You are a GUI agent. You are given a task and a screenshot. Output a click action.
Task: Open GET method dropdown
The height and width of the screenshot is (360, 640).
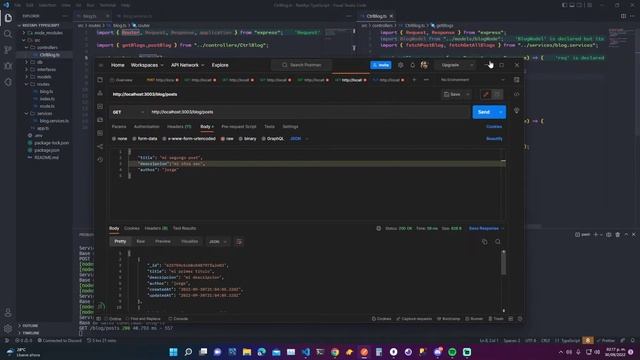pos(128,112)
